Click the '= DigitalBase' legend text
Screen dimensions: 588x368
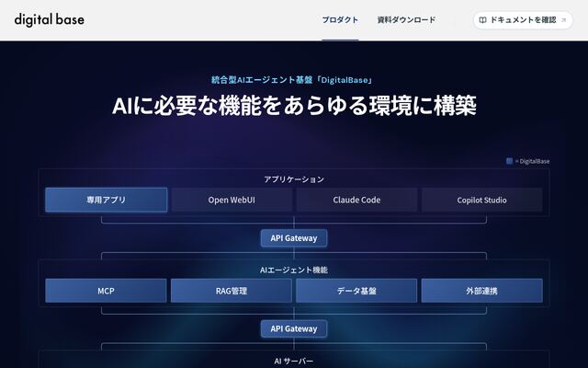tap(533, 162)
